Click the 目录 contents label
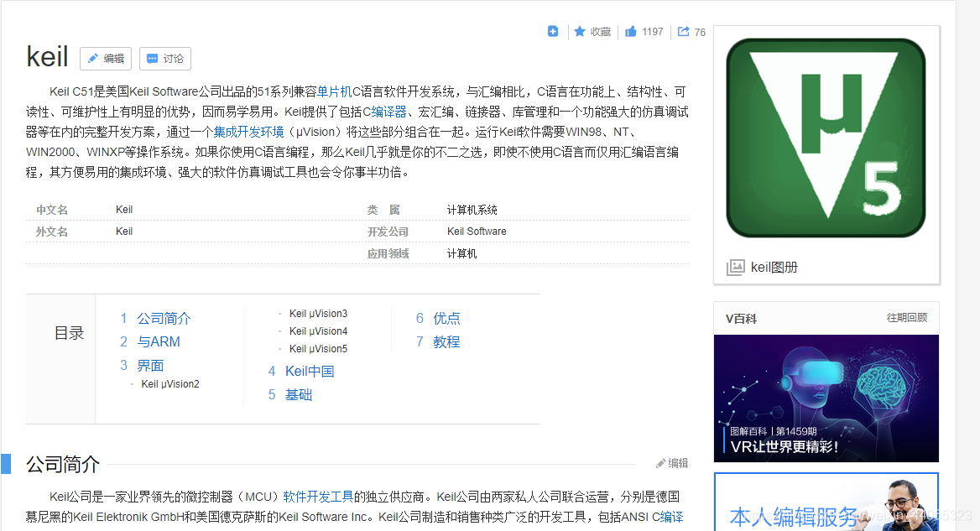This screenshot has width=980, height=531. pyautogui.click(x=69, y=334)
